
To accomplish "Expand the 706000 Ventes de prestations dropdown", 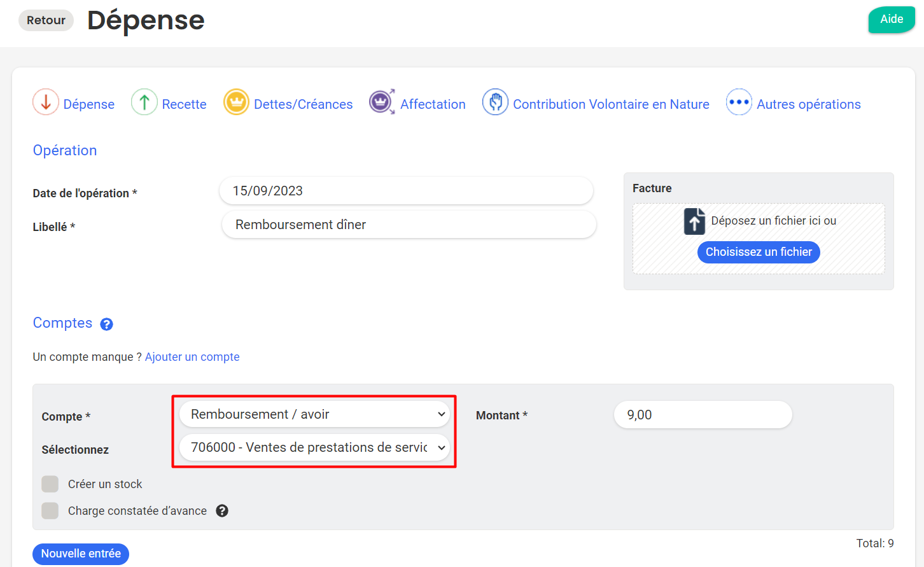I will (x=314, y=447).
